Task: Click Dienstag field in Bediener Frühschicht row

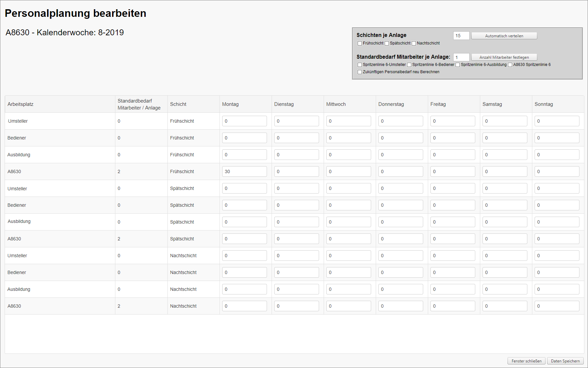Action: pos(296,138)
